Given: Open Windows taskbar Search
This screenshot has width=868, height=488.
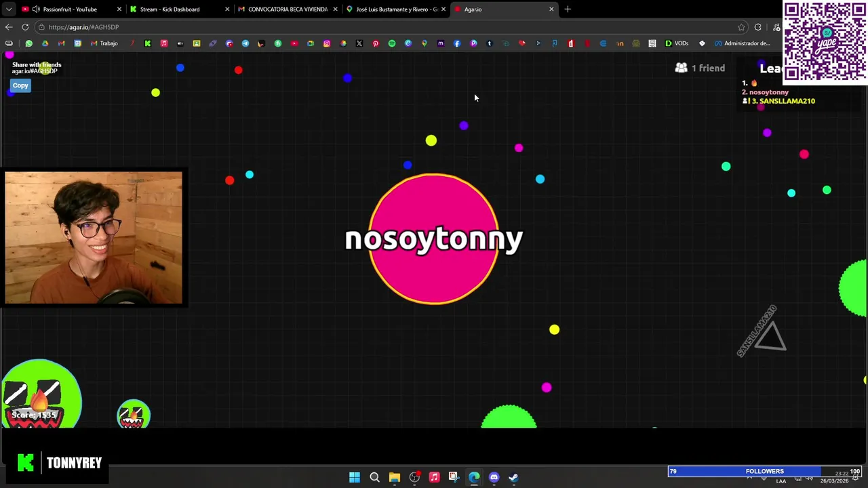Looking at the screenshot, I should click(x=374, y=477).
